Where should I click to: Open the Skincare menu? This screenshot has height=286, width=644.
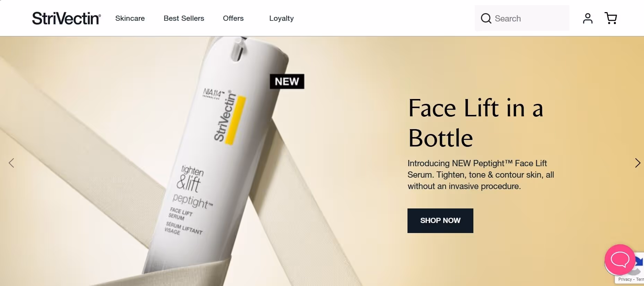click(x=130, y=18)
